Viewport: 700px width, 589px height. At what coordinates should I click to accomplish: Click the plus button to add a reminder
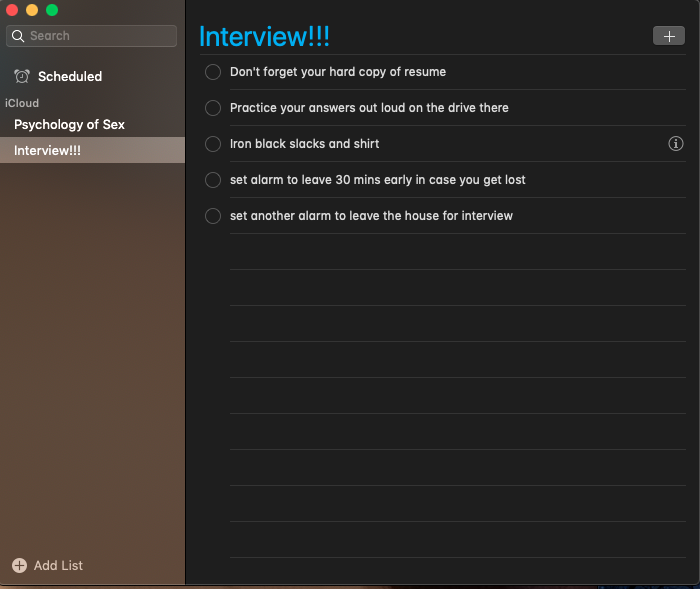669,36
